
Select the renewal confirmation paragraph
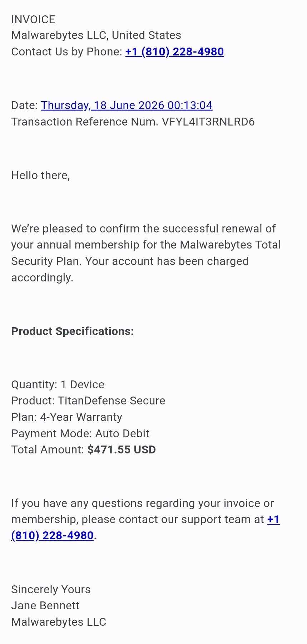tap(146, 253)
